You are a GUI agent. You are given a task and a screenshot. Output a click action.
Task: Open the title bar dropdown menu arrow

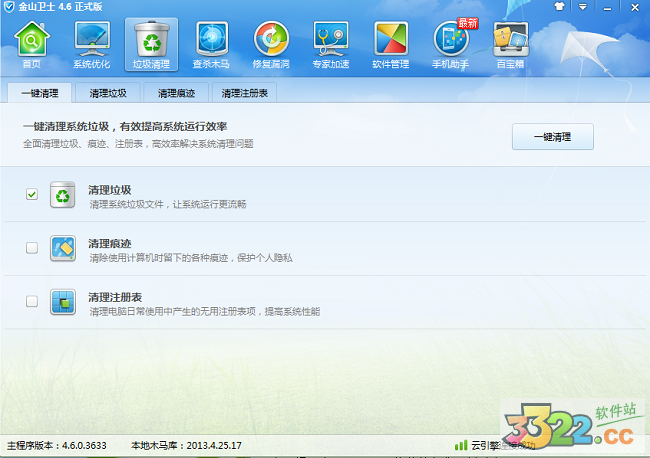582,7
